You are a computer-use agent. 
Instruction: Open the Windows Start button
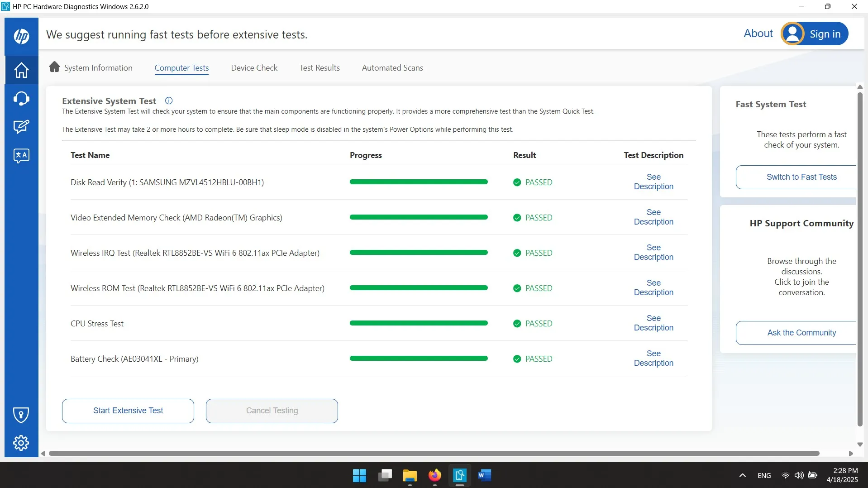click(x=359, y=475)
